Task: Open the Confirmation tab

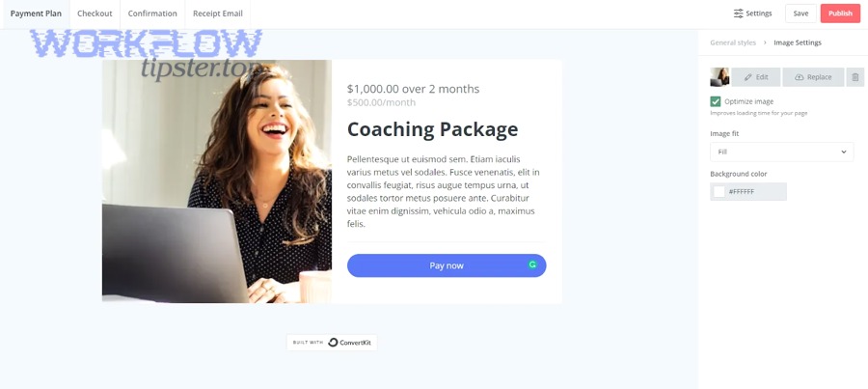Action: point(152,14)
